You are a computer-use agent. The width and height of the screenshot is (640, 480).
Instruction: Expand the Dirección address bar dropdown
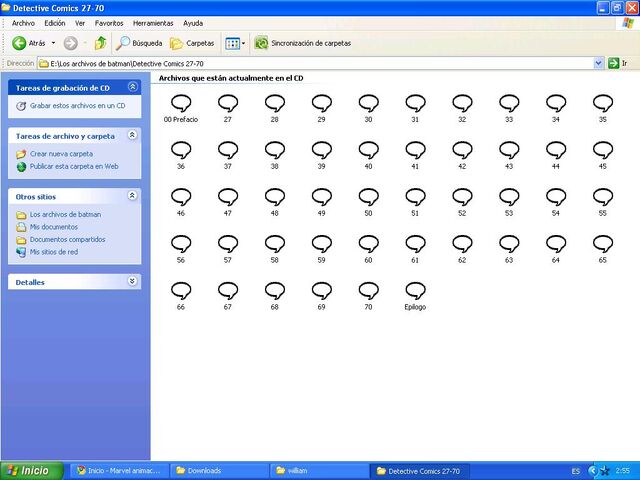point(598,63)
